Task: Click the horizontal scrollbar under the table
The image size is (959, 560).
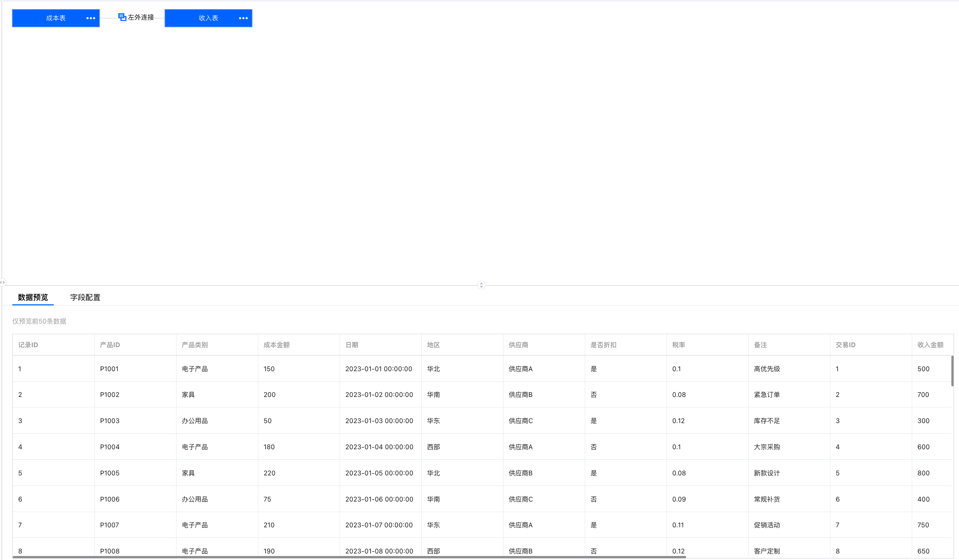Action: coord(349,557)
